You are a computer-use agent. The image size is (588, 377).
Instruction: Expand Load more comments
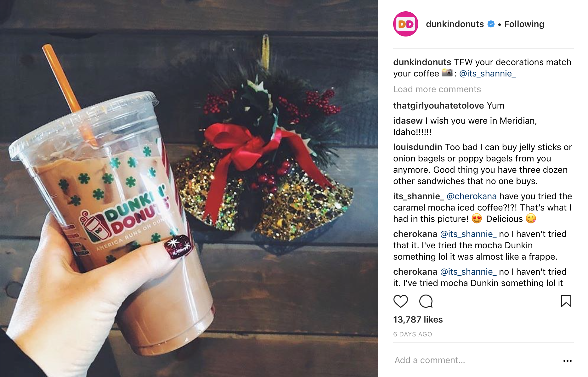click(x=437, y=89)
